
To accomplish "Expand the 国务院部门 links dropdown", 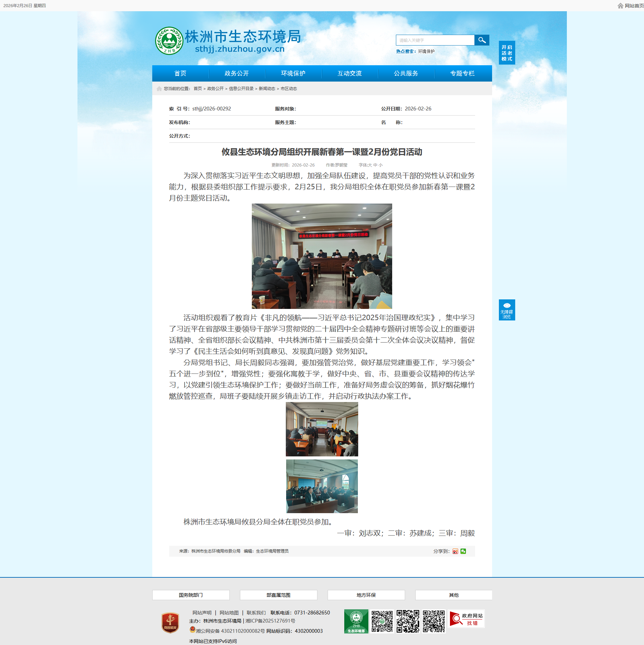I will tap(191, 595).
